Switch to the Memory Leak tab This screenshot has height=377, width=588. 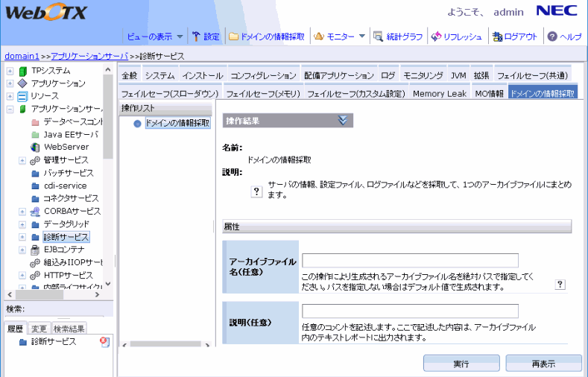439,94
